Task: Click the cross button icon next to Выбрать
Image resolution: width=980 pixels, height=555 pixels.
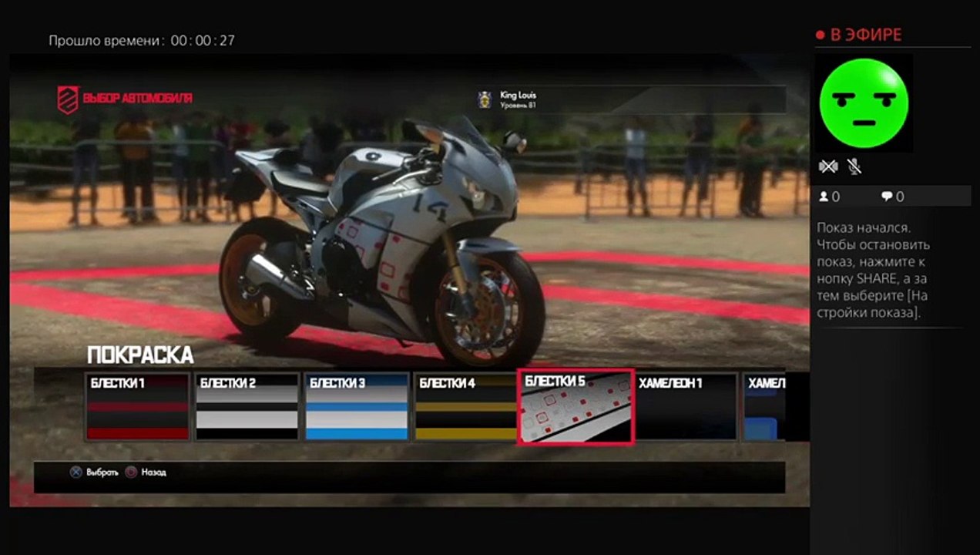Action: click(x=76, y=472)
